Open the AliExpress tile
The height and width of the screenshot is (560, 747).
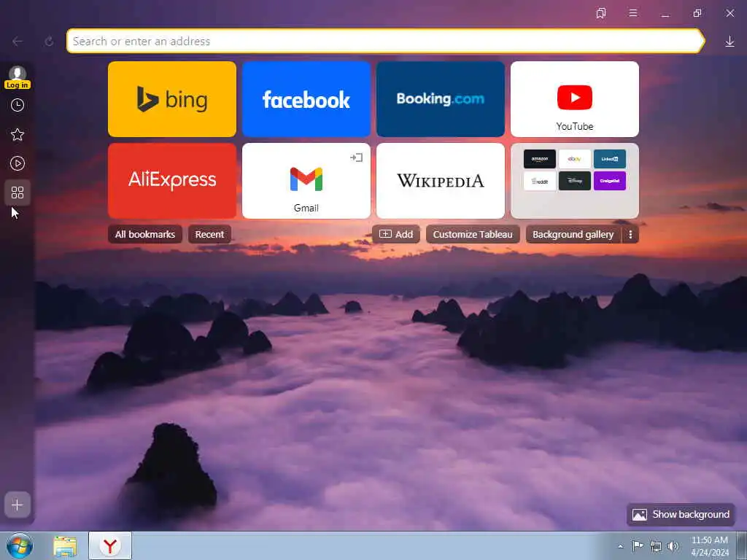coord(172,181)
